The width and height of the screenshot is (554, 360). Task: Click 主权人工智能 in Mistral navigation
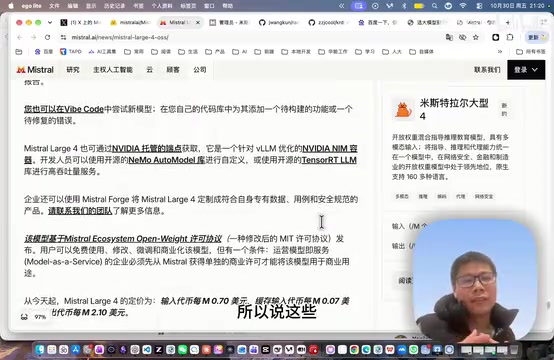tap(113, 70)
